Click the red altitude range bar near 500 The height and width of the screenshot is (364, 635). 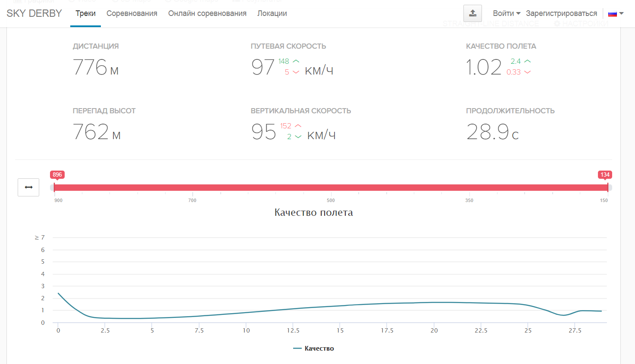tap(331, 187)
